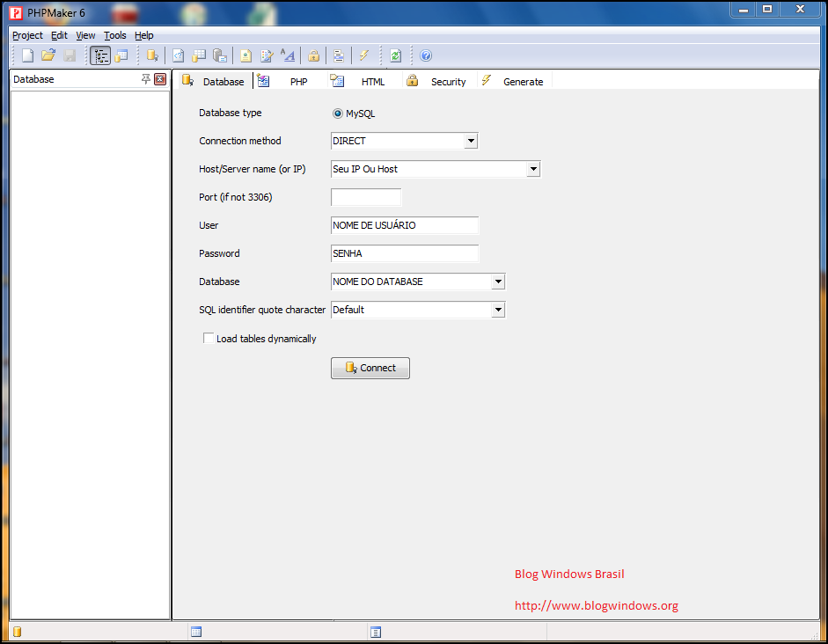Image resolution: width=828 pixels, height=644 pixels.
Task: Open PHP settings via the code page icon
Action: coord(179,55)
